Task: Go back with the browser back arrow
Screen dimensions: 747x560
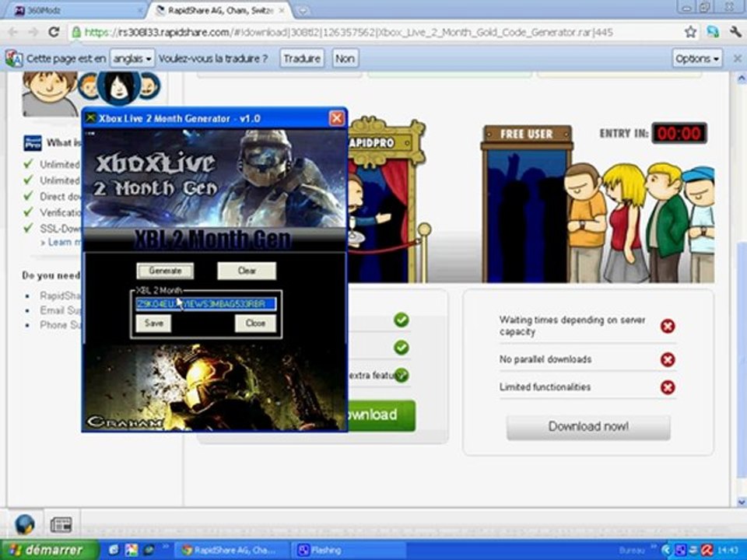Action: [13, 33]
